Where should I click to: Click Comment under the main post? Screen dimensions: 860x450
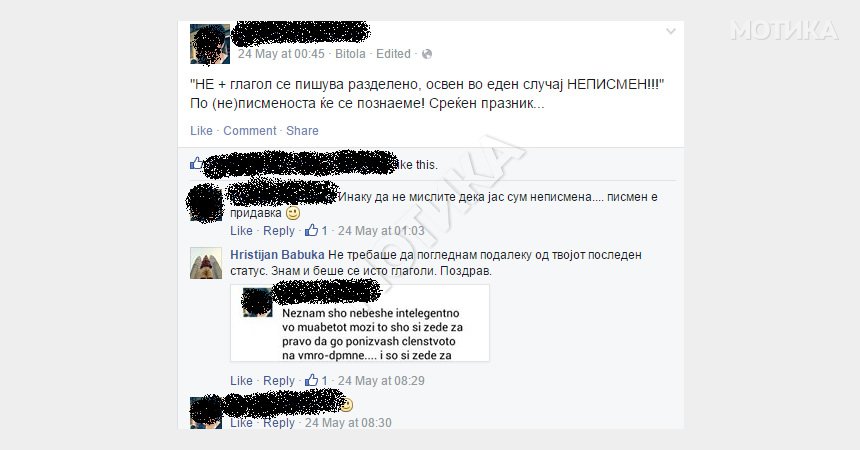tap(250, 131)
